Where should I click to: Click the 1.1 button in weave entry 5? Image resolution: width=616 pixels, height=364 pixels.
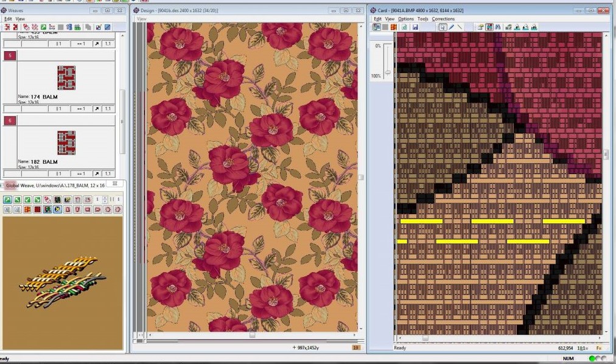[107, 108]
